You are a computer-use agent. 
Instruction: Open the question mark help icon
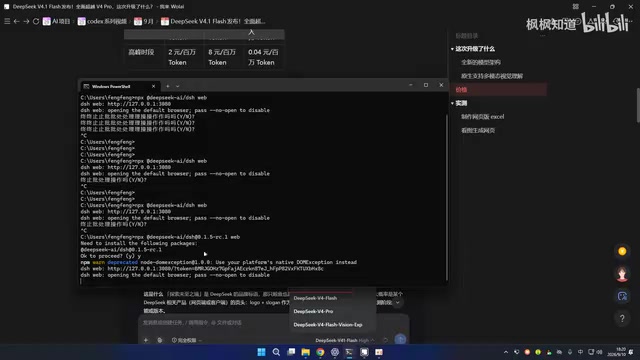point(622,318)
